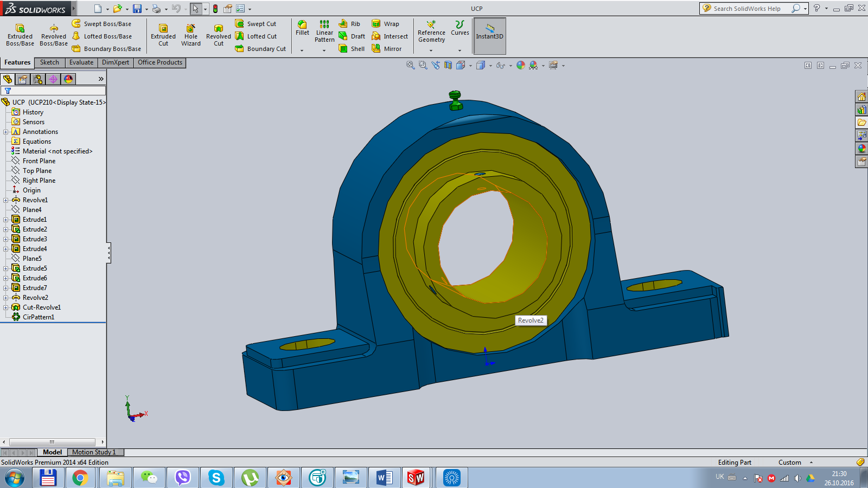This screenshot has height=488, width=868.
Task: Activate the Extruded Cut tool
Action: click(x=163, y=35)
